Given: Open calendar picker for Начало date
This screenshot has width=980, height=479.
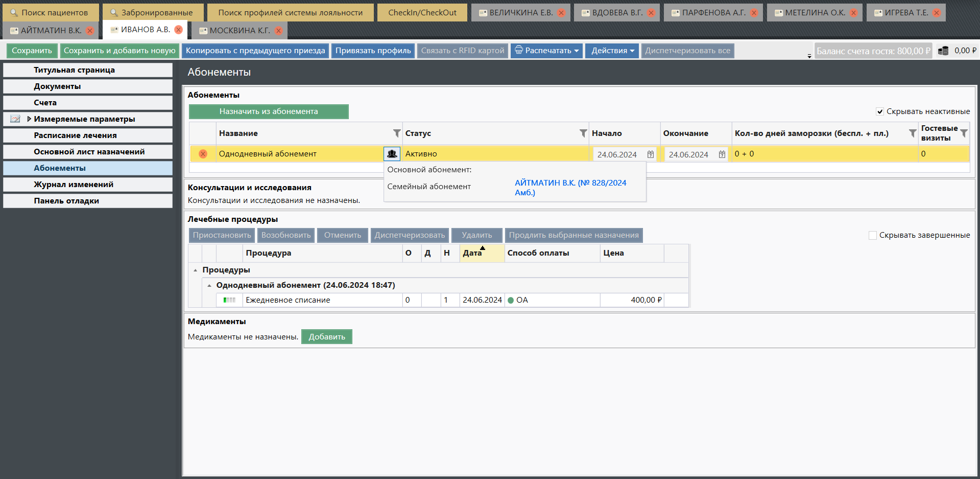Looking at the screenshot, I should [650, 154].
